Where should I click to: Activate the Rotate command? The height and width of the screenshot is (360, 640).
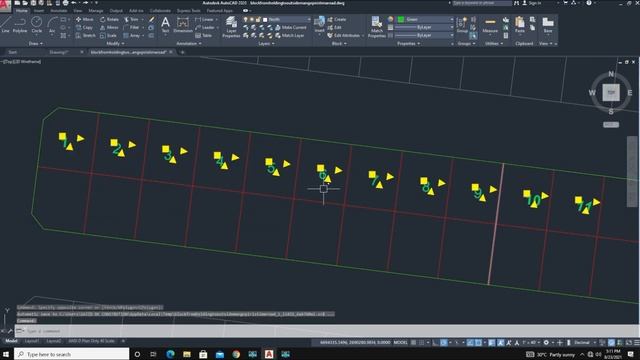109,19
